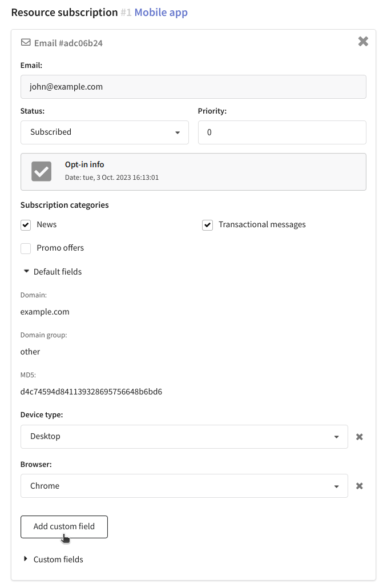Remove the Browser field
Screen dimensions: 387x588
point(359,486)
